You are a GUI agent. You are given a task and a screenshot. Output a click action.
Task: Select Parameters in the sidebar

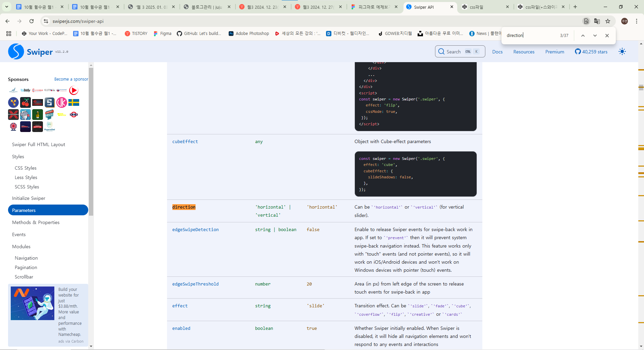click(48, 210)
